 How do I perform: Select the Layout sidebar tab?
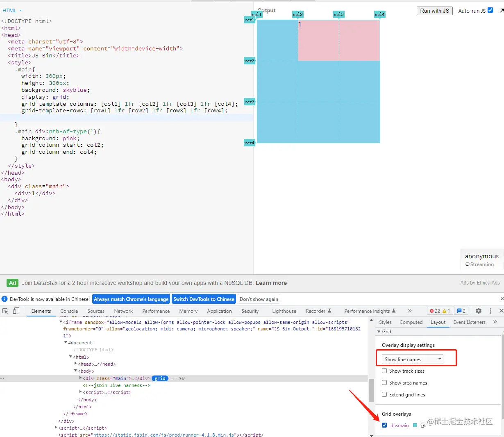tap(438, 322)
